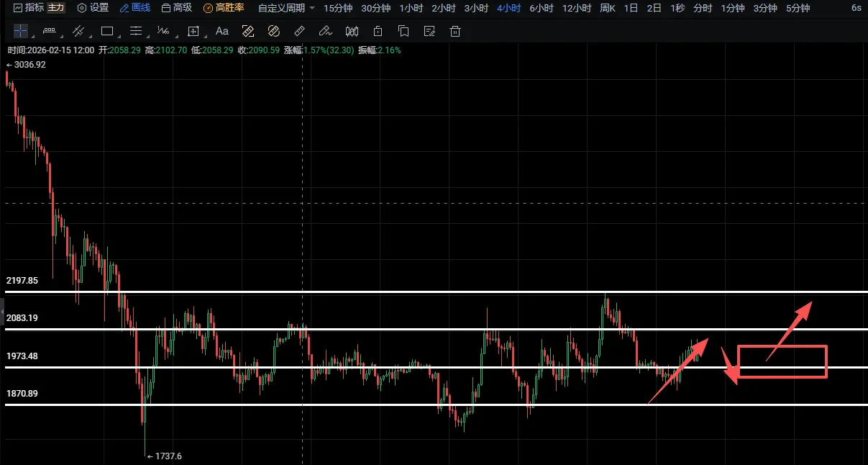Open the 指标 indicators panel
This screenshot has height=465, width=868.
pyautogui.click(x=29, y=8)
